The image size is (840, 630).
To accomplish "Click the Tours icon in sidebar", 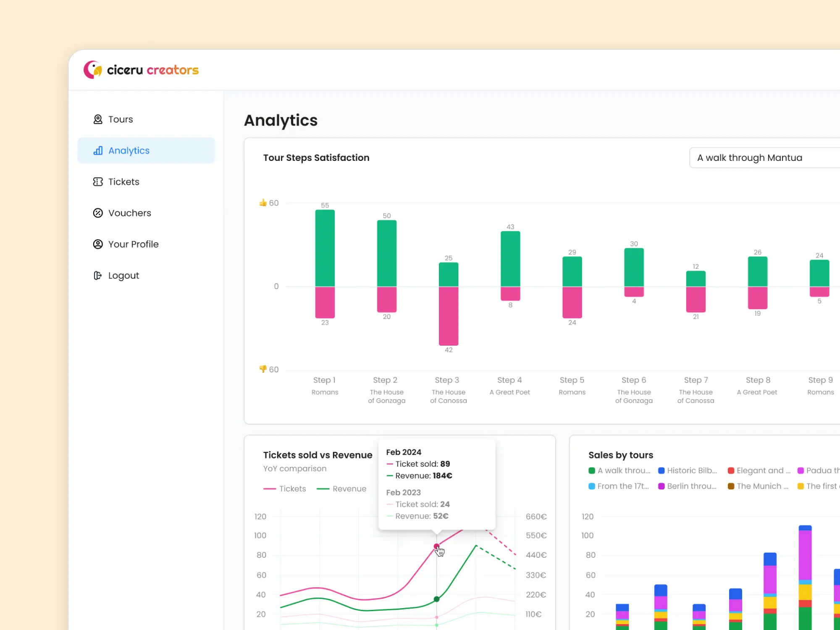I will [99, 119].
